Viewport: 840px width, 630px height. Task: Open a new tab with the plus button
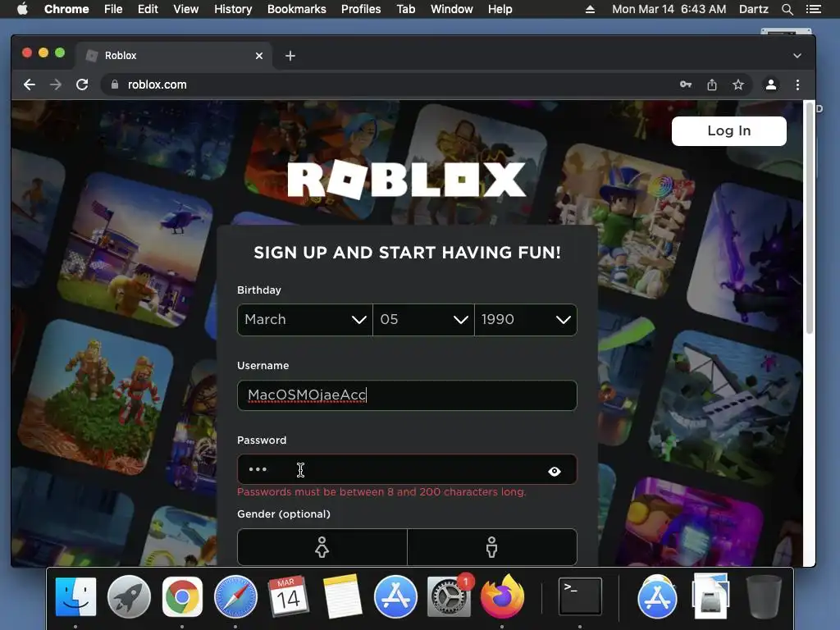290,56
